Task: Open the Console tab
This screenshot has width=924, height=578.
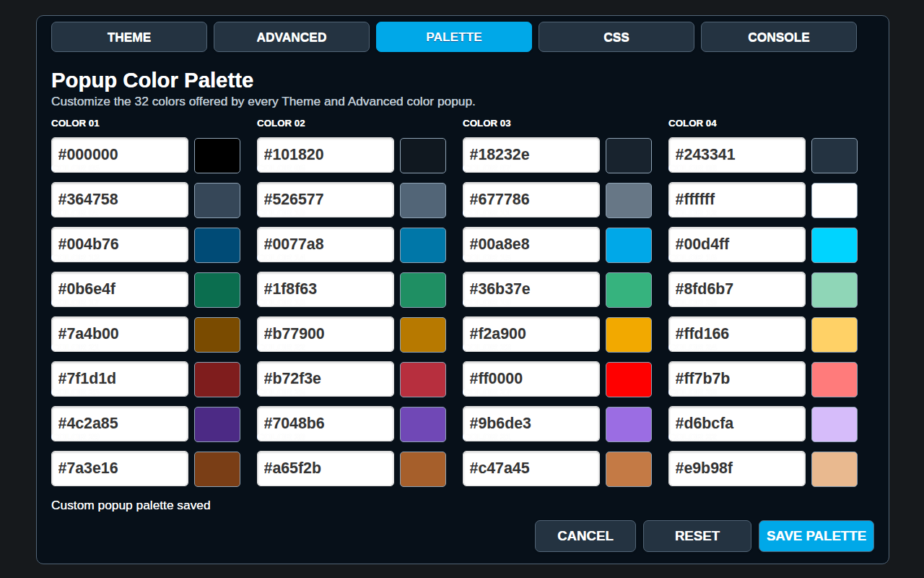Action: [x=779, y=37]
